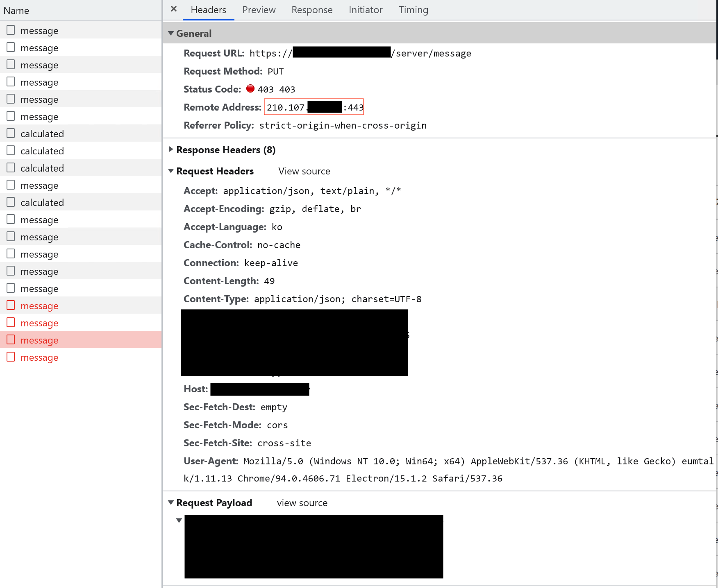This screenshot has width=718, height=588.
Task: Click the User-Agent header value
Action: pyautogui.click(x=449, y=470)
